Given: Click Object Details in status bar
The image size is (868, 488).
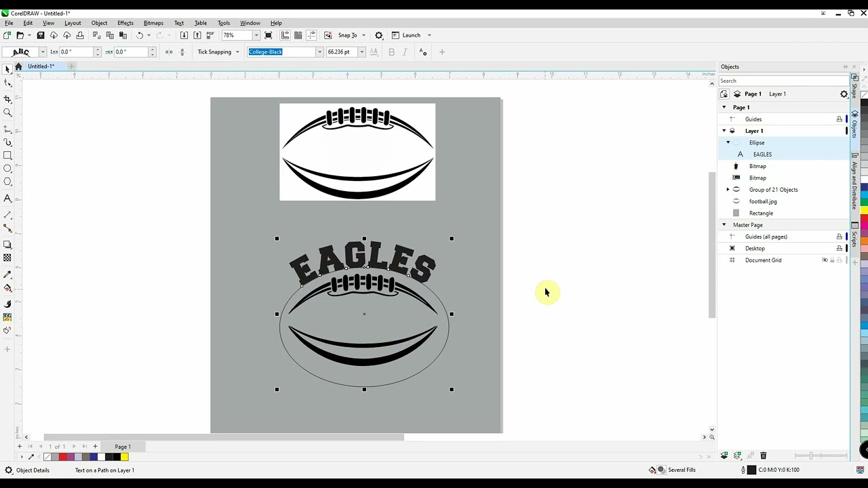Looking at the screenshot, I should coord(33,470).
